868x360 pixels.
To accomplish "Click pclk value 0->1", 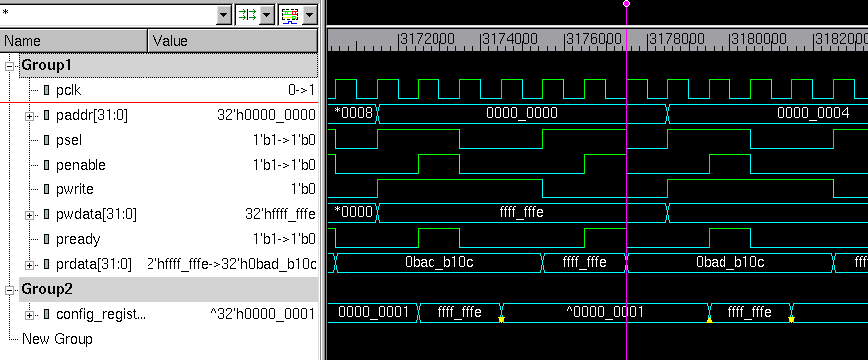I will 301,91.
